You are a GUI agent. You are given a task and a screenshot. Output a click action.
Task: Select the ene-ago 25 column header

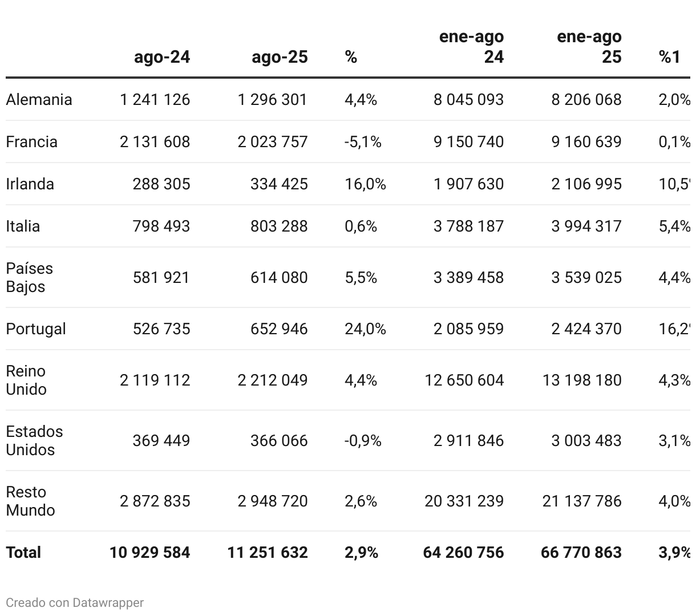589,47
